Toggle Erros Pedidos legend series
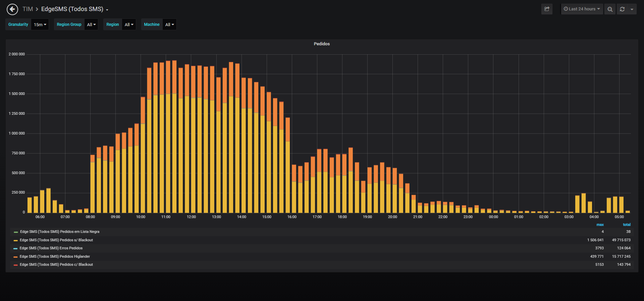Screen dimensions: 644x301 [x=51, y=248]
